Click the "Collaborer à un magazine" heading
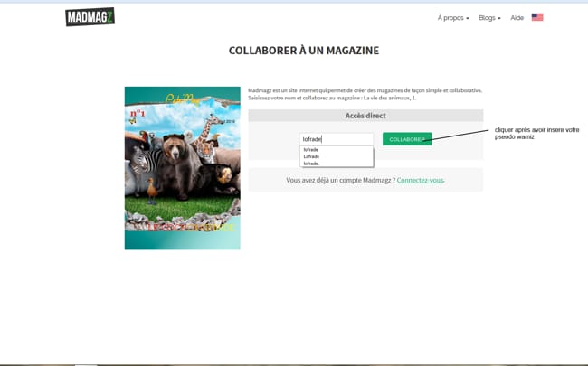Viewport: 588px width, 366px height. click(x=303, y=51)
